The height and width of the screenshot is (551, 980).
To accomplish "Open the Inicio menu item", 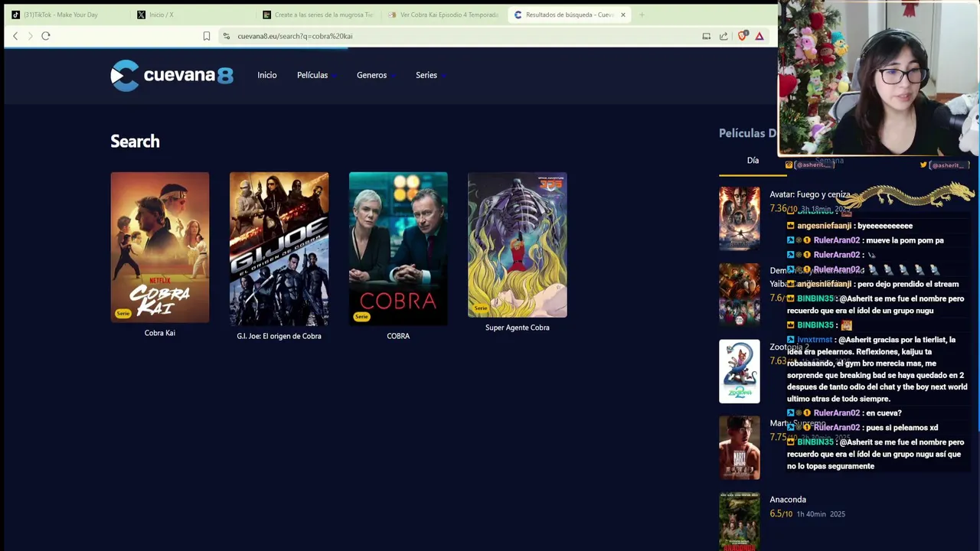I will 267,75.
